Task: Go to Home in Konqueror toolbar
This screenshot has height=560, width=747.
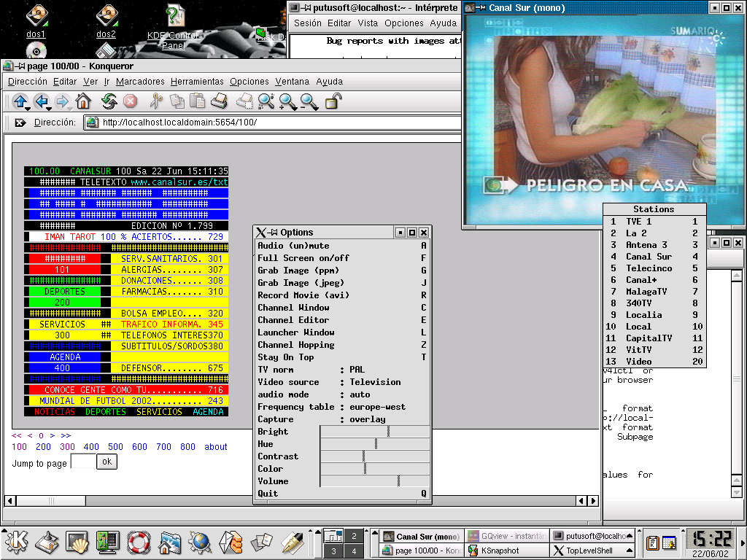Action: coord(83,101)
